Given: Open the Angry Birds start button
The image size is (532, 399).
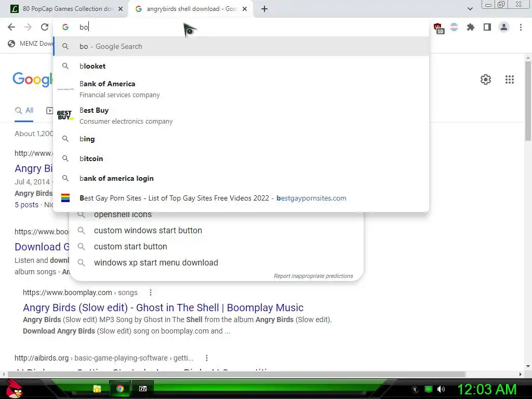Looking at the screenshot, I should [x=14, y=389].
